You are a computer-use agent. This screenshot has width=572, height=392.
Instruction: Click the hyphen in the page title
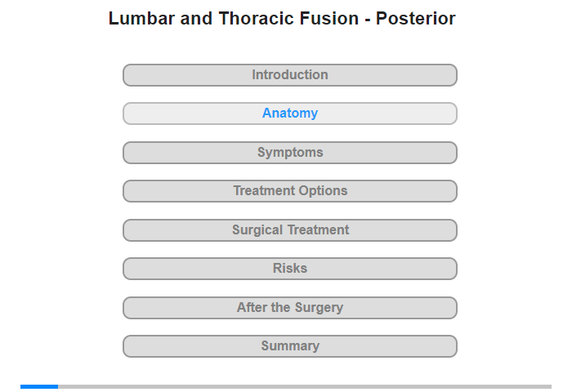pyautogui.click(x=367, y=20)
